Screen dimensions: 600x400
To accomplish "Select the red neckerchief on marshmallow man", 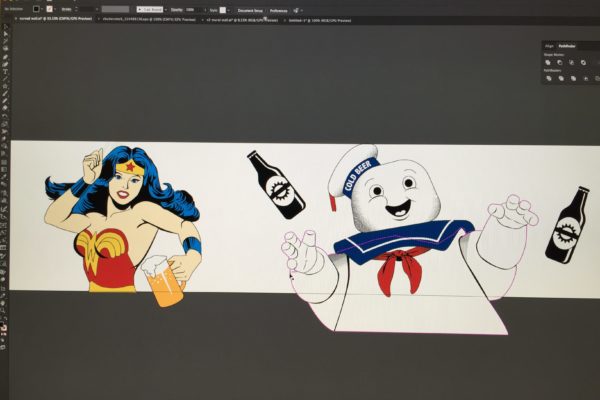I will click(x=400, y=270).
